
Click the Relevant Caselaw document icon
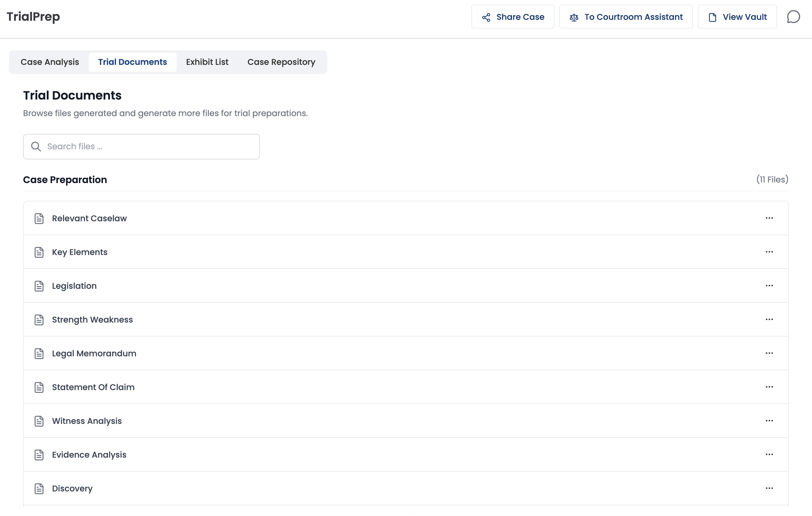39,218
